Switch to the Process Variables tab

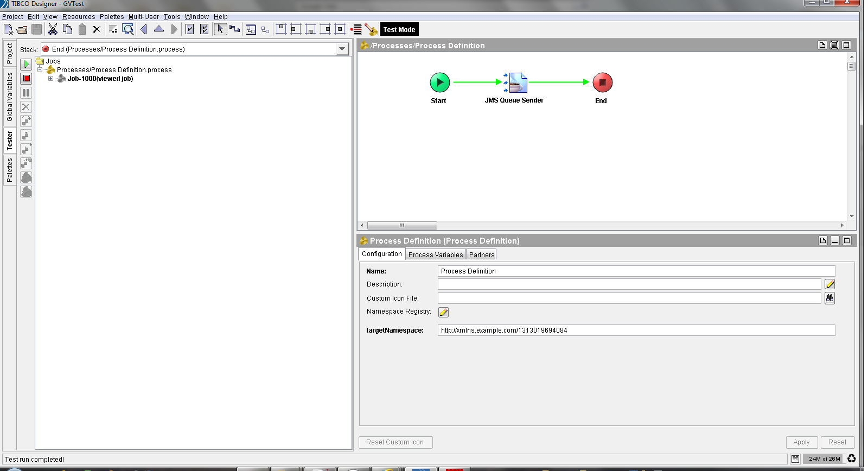(x=436, y=254)
